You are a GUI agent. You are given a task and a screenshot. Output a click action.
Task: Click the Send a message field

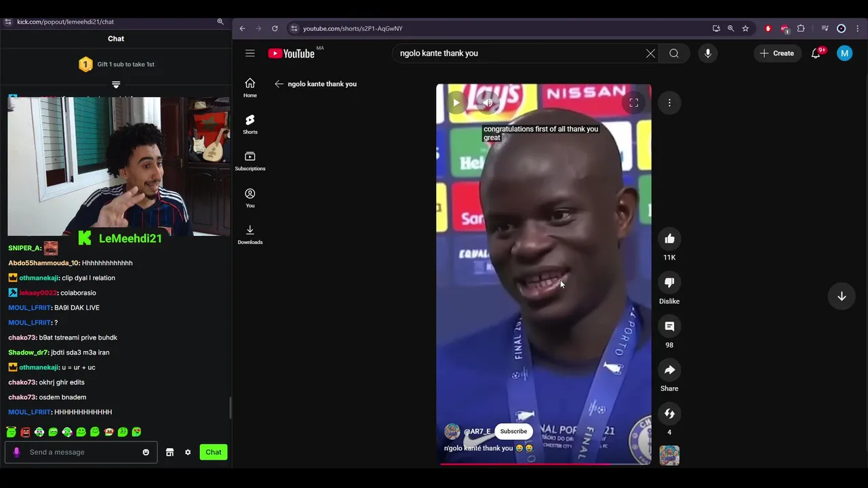click(81, 452)
